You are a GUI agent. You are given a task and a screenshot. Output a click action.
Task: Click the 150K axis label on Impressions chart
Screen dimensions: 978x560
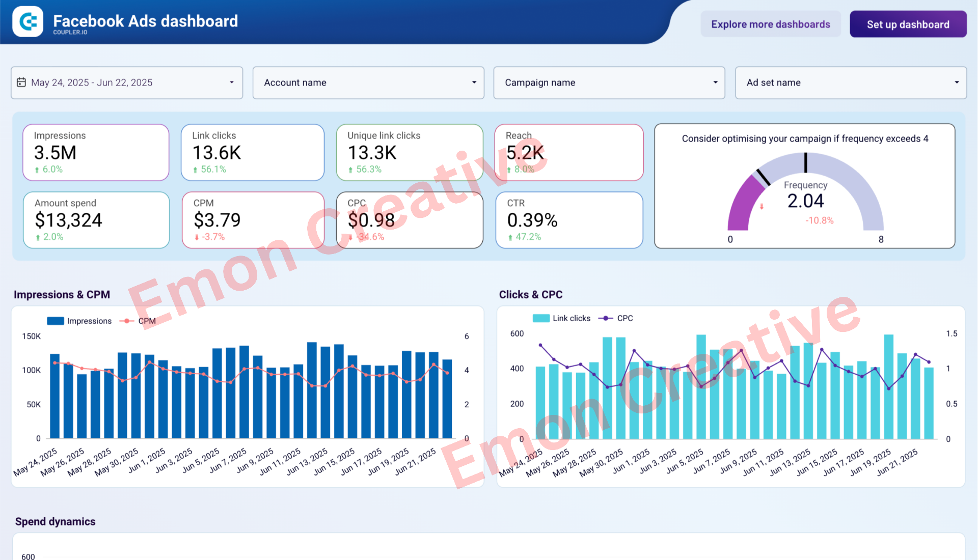(31, 337)
